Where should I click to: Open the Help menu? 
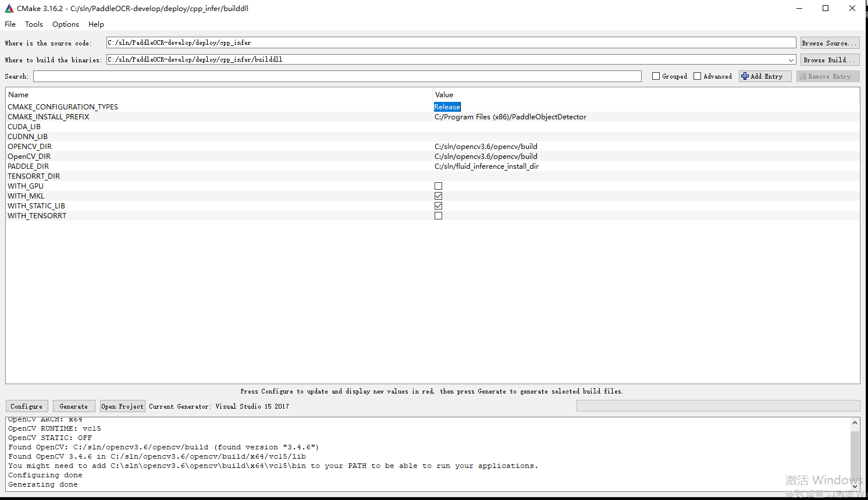point(96,24)
